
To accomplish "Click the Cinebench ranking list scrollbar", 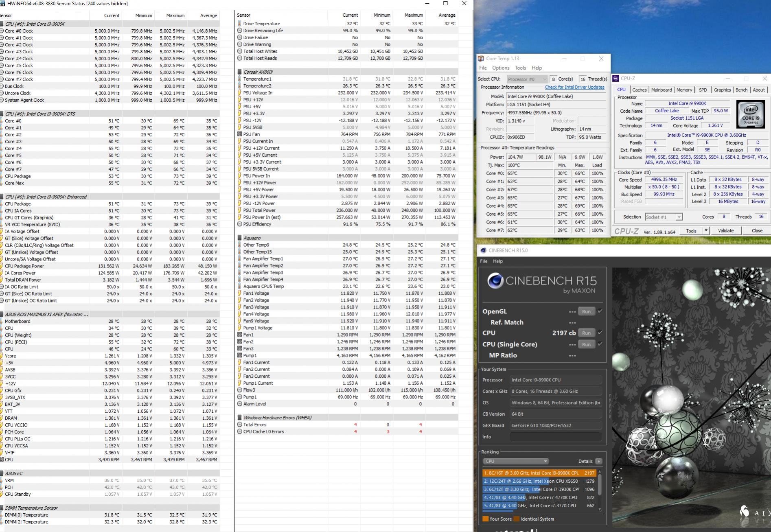I will point(600,490).
